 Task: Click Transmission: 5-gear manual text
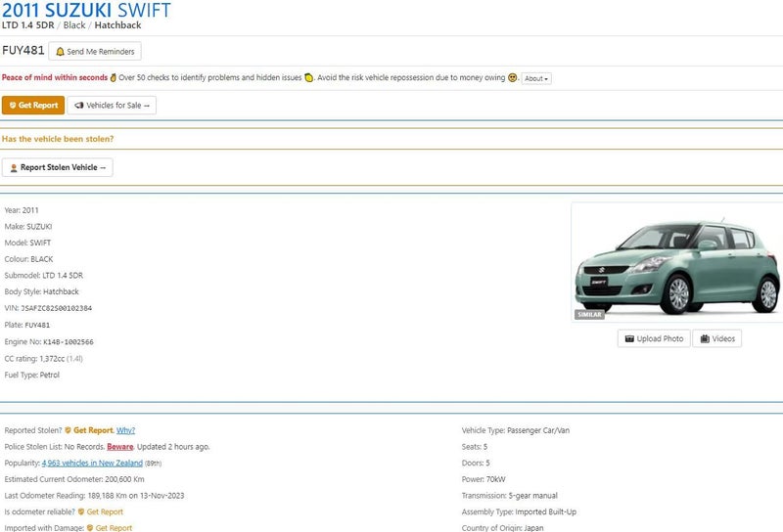click(x=510, y=496)
